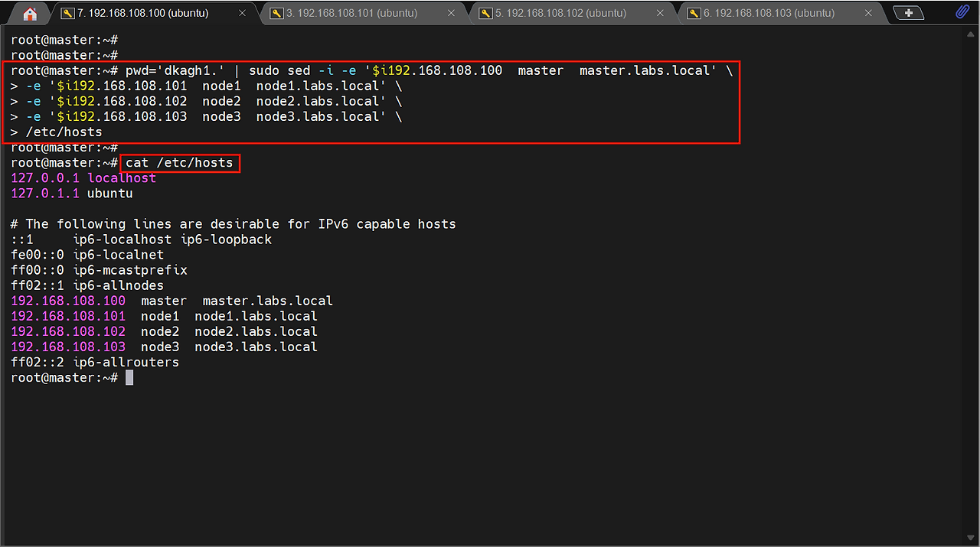Click the master.labs.local entry in hosts output
The image size is (980, 547).
click(267, 301)
